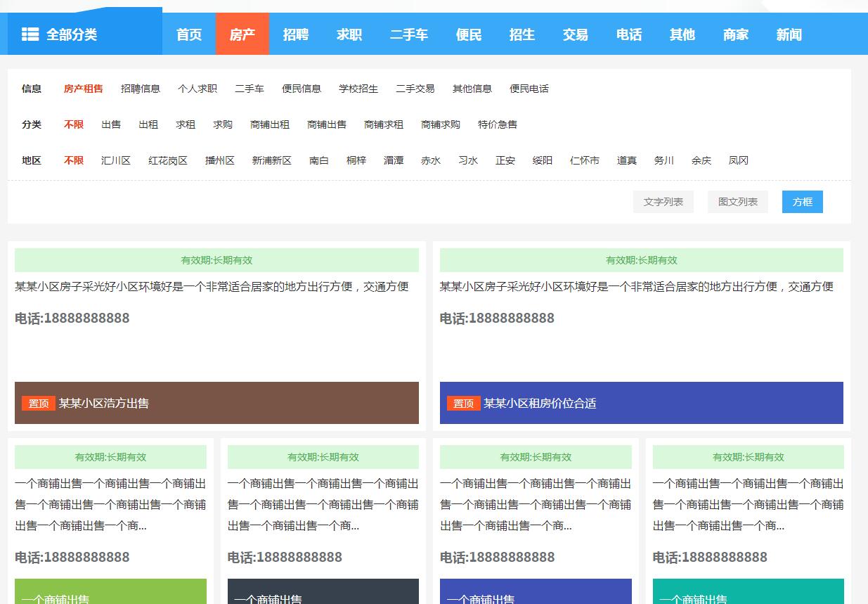Go to the 首页 nav tab
The image size is (868, 604).
189,34
